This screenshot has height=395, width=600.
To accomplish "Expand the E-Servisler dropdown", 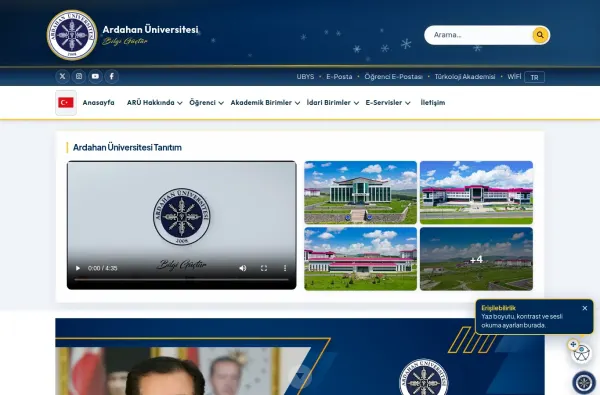I will click(388, 103).
